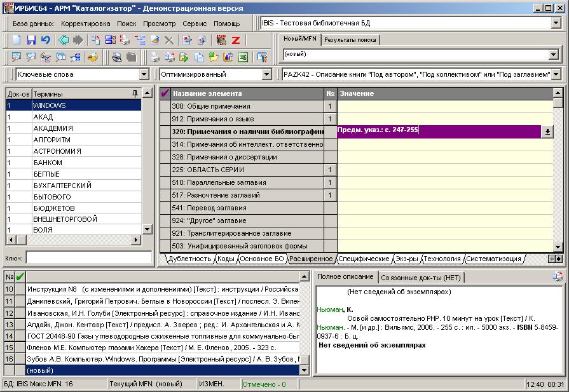Viewport: 569px width, 392px height.
Task: Click the green checkmark in records list header
Action: click(20, 277)
